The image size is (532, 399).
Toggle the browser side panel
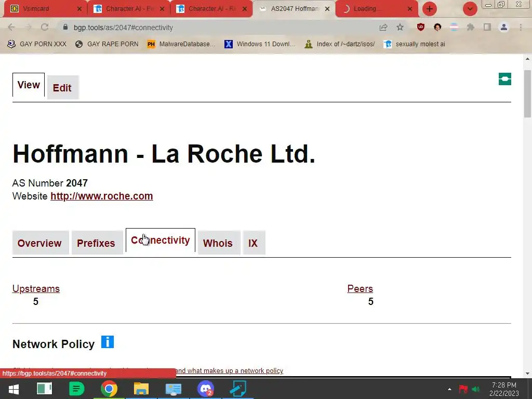point(487,27)
